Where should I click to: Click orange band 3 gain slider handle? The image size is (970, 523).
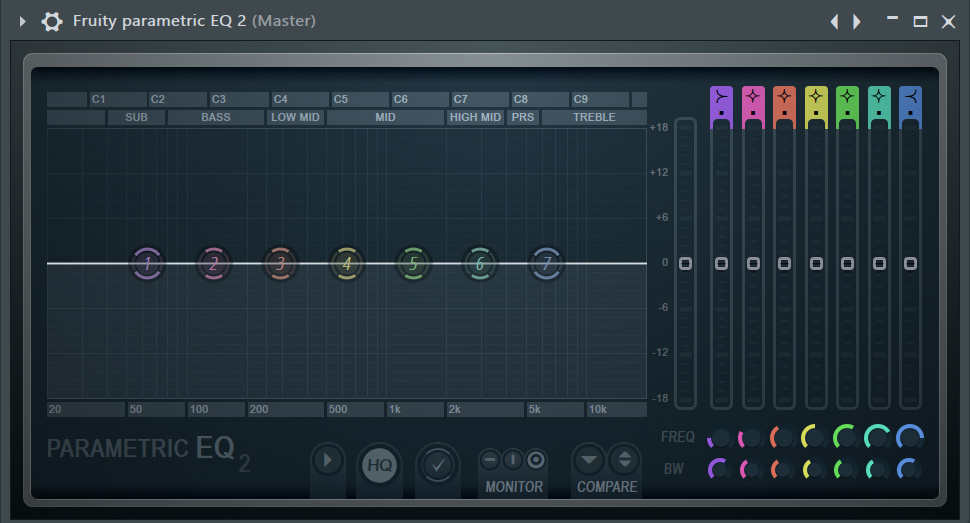[784, 264]
